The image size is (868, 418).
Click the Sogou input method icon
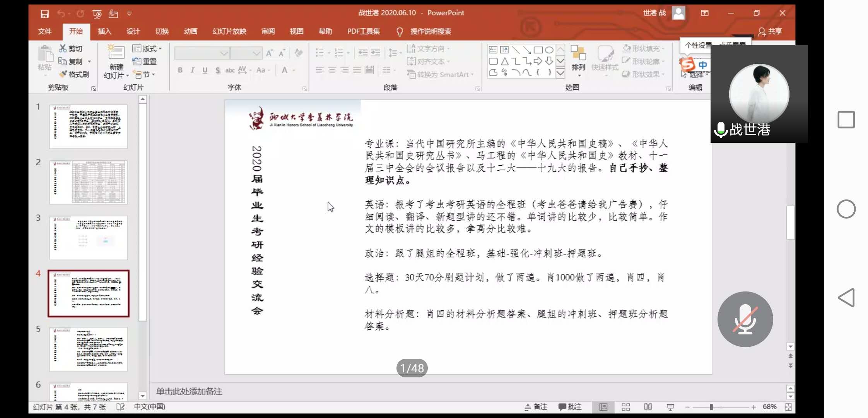coord(688,64)
